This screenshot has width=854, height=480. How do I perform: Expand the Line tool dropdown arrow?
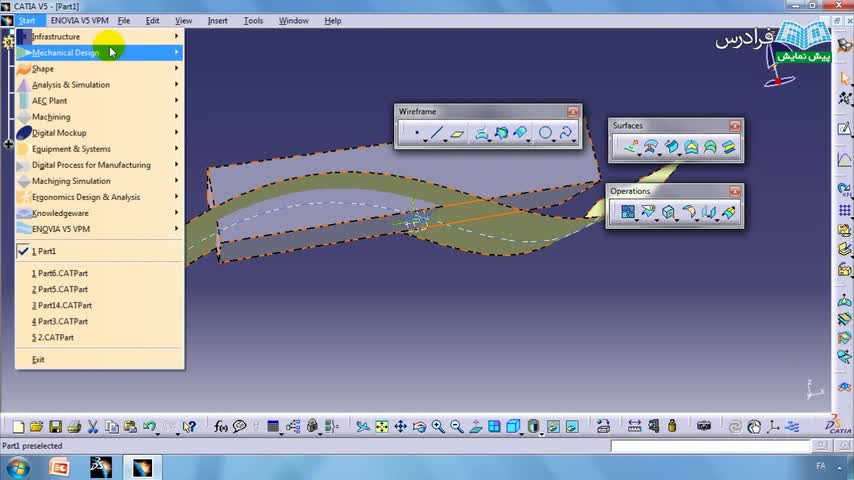(x=445, y=141)
